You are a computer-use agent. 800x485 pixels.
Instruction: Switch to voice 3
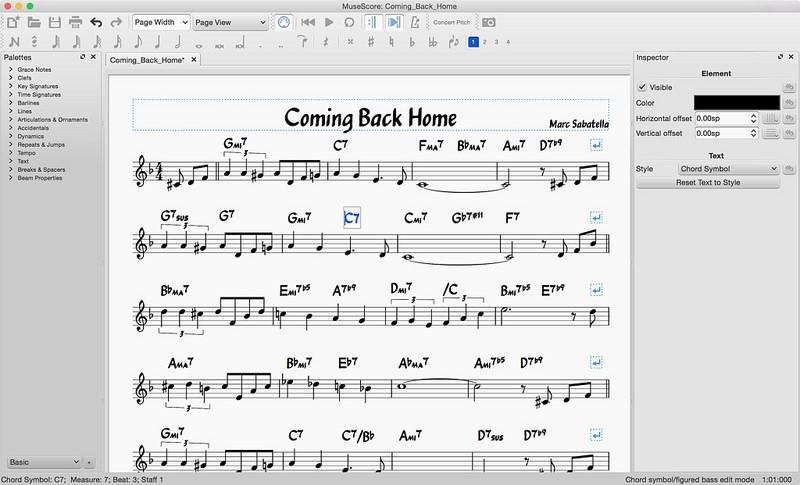(496, 42)
